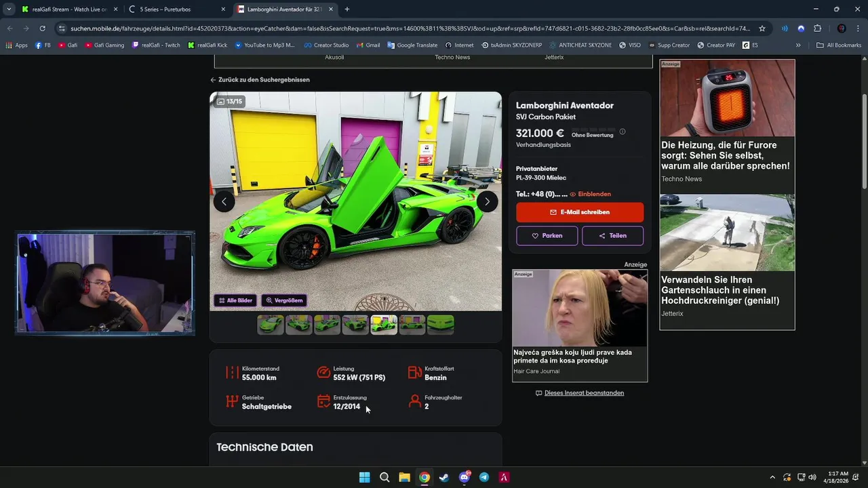868x488 pixels.
Task: Open the Apps bookmarks shortcut
Action: coord(16,45)
